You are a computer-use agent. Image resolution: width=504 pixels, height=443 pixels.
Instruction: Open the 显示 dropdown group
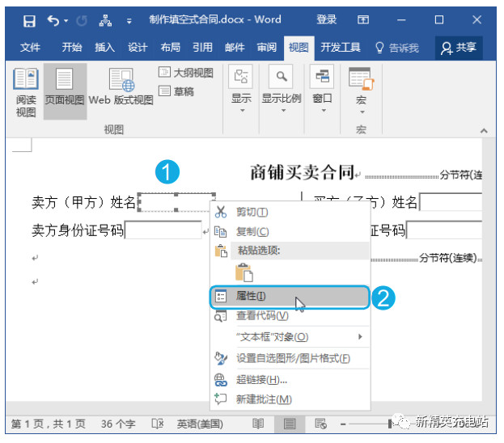[x=241, y=89]
